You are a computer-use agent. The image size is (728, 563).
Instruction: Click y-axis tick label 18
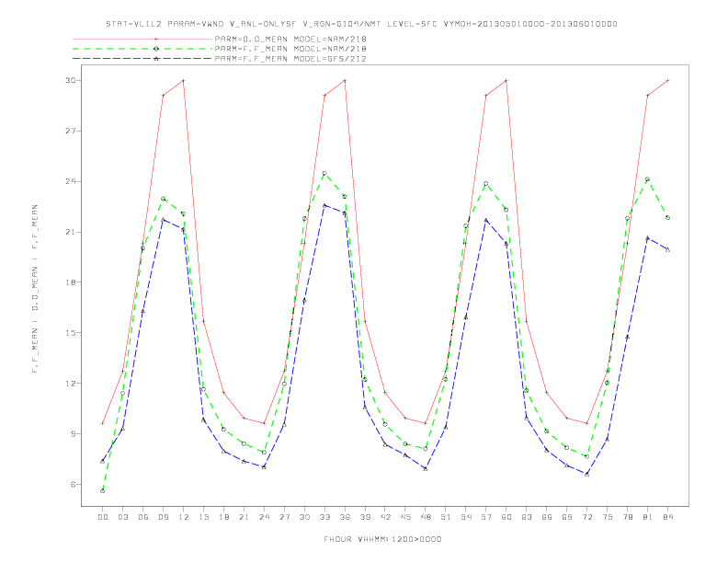pos(70,282)
